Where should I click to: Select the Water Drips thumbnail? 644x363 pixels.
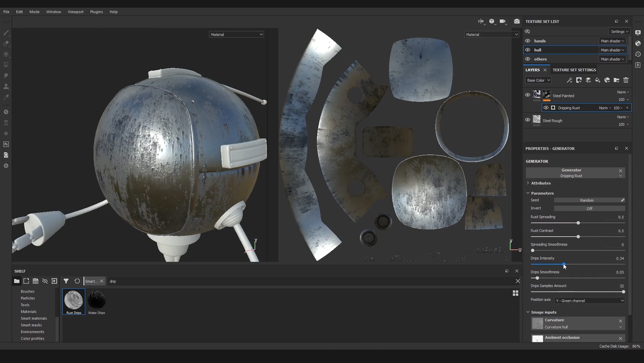point(97,301)
